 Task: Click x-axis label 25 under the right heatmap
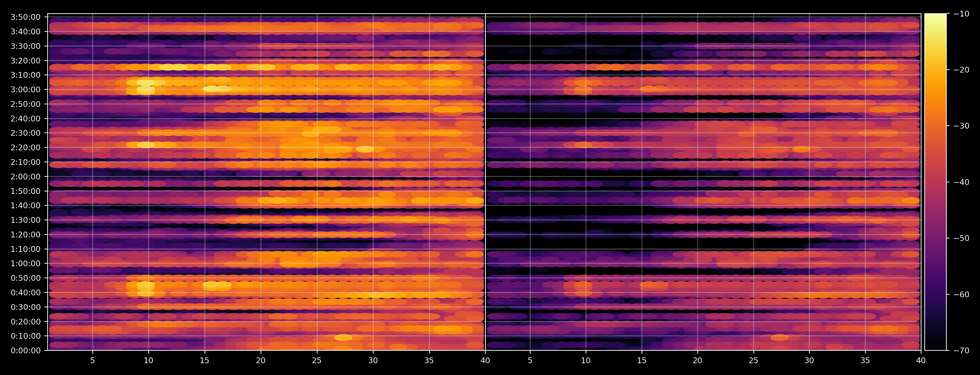pyautogui.click(x=754, y=360)
